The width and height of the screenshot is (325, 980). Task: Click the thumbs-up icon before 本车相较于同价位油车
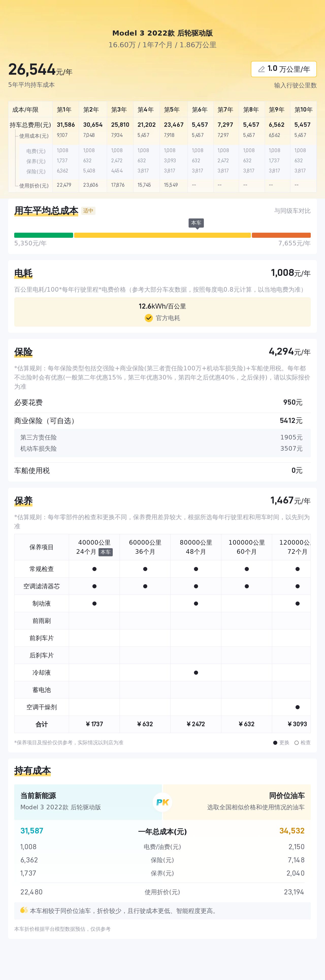click(x=24, y=910)
